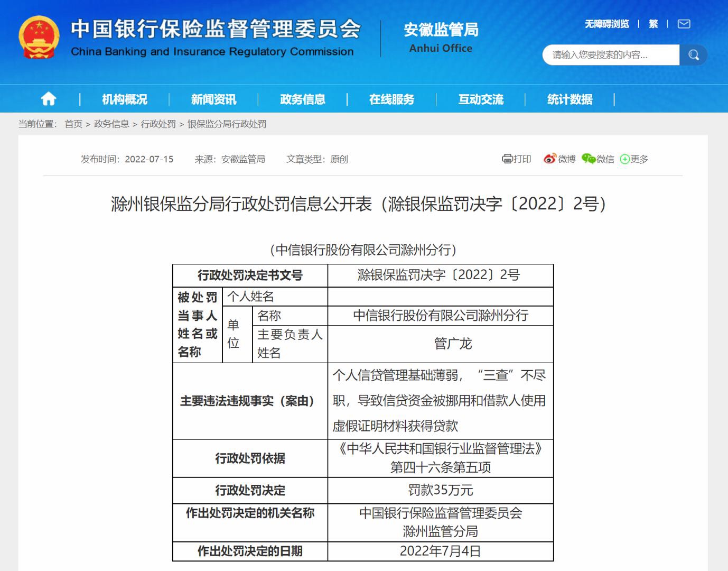The width and height of the screenshot is (728, 571).
Task: Click publish date 2022-07-15
Action: [x=149, y=159]
